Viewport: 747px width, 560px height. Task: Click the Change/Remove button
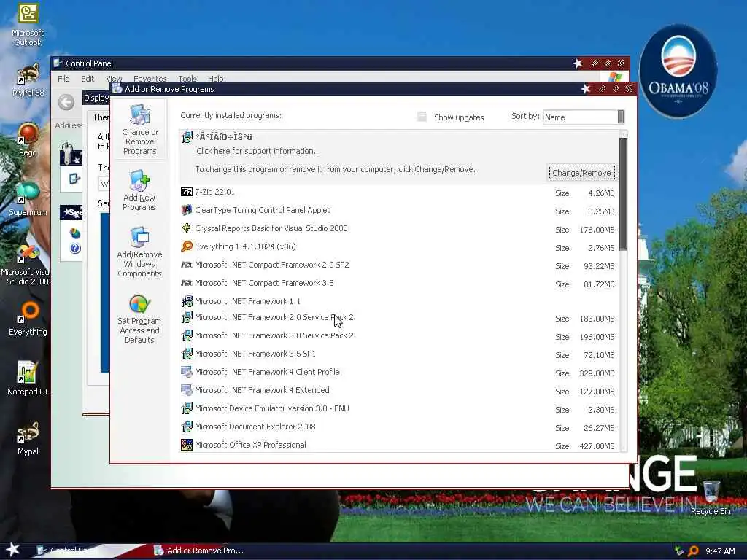pyautogui.click(x=581, y=173)
